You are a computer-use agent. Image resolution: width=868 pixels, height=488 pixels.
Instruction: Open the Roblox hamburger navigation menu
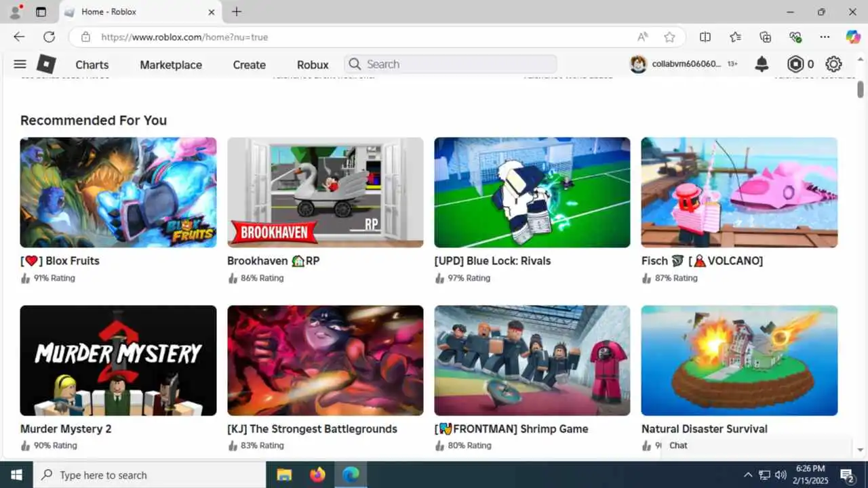20,64
